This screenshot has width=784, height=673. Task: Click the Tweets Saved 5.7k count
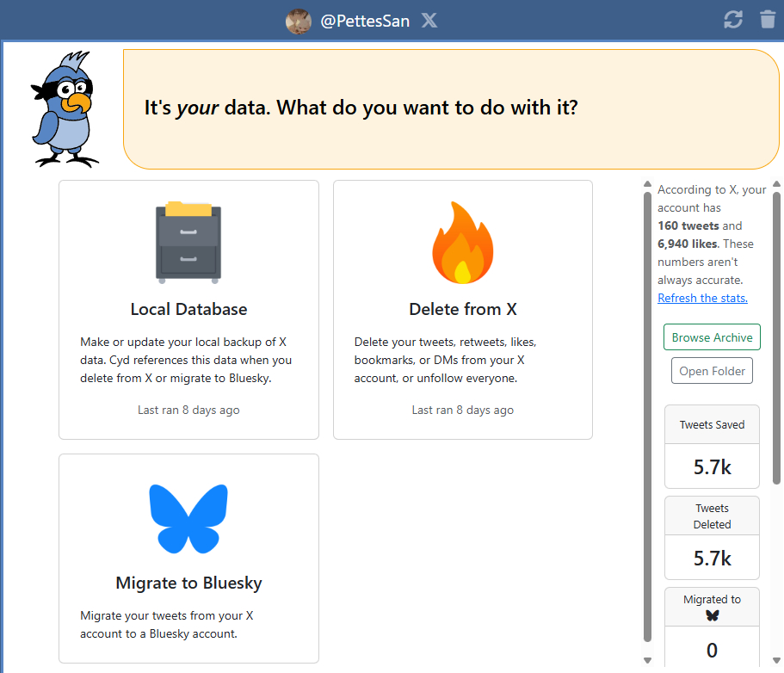click(712, 467)
